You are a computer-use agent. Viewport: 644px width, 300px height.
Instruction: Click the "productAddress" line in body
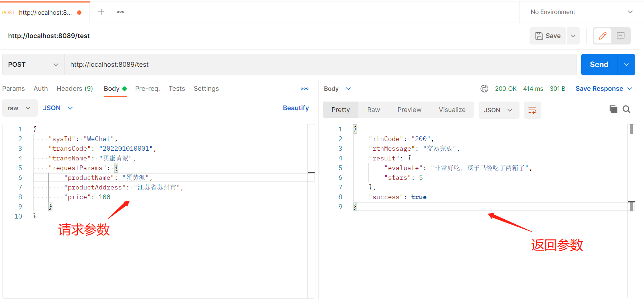click(x=124, y=187)
